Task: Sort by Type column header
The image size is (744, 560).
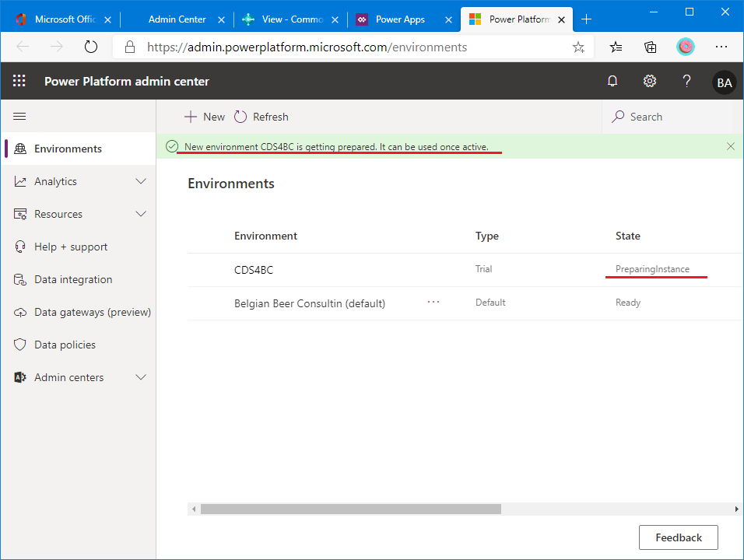Action: coord(487,236)
